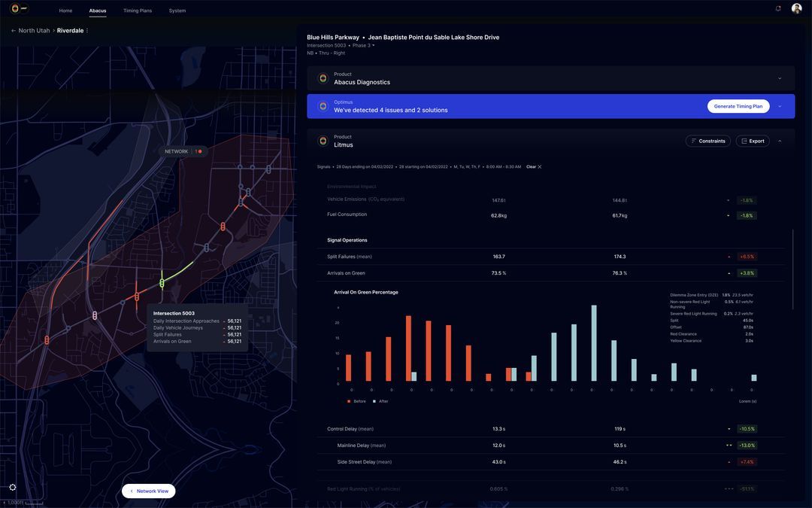Clear the applied signal filters

coord(533,165)
